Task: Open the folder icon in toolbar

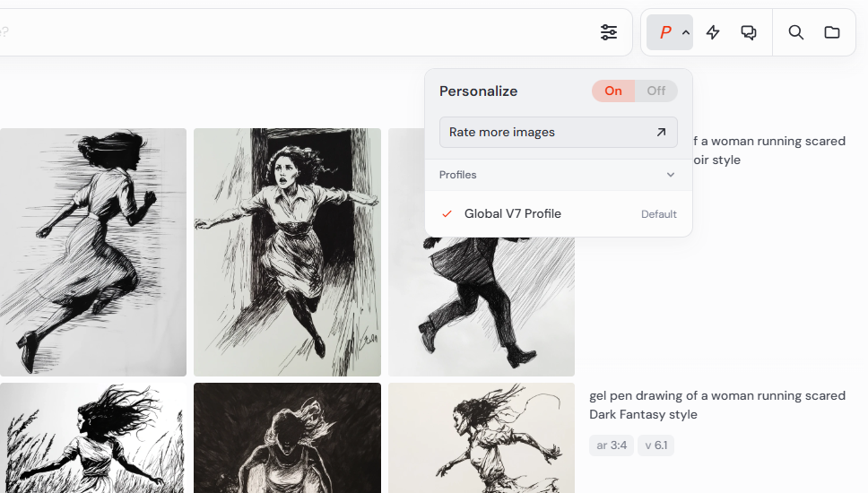Action: (832, 32)
